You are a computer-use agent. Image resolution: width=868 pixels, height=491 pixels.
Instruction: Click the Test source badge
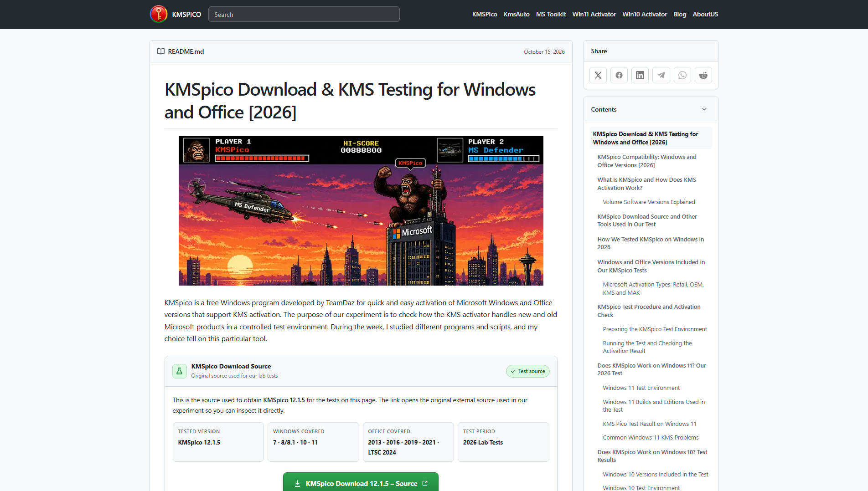(528, 371)
